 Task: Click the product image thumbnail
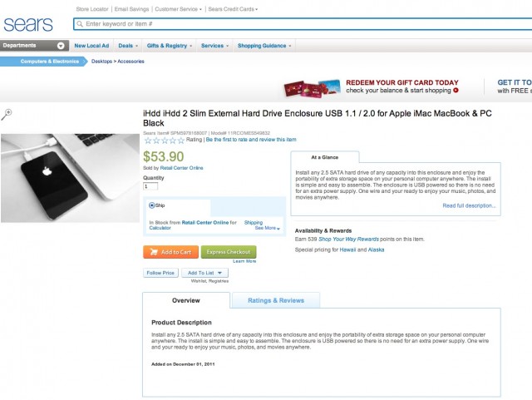pos(70,175)
